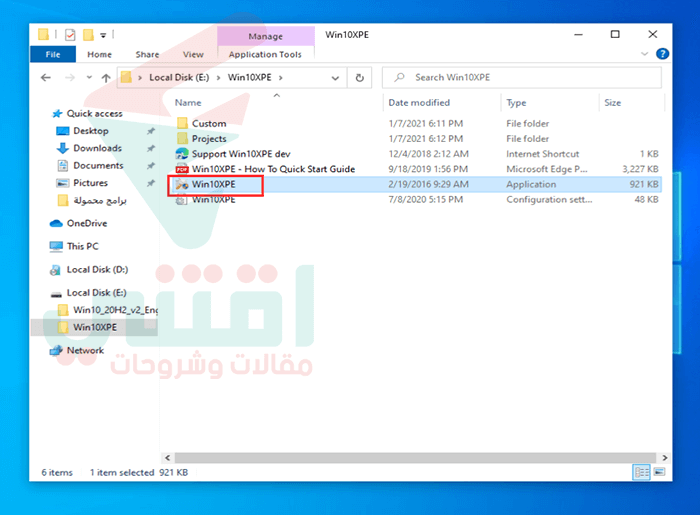Click the 3,227 KB size cell

point(640,169)
